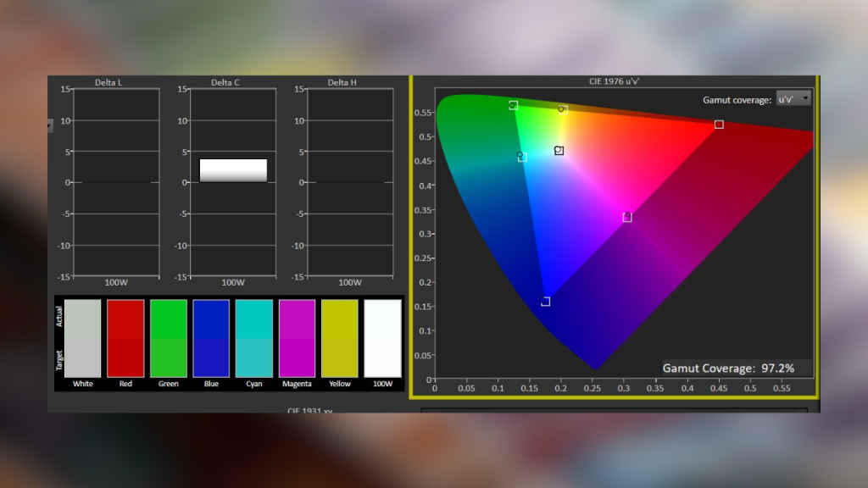
Task: Choose the Red actual/target swatch
Action: [125, 338]
